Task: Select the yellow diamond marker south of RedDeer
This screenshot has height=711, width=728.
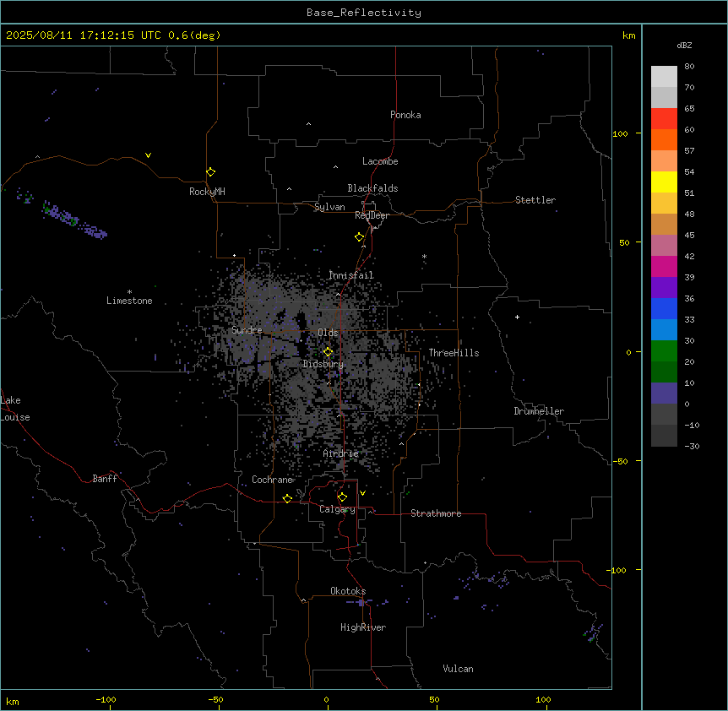Action: pos(360,237)
